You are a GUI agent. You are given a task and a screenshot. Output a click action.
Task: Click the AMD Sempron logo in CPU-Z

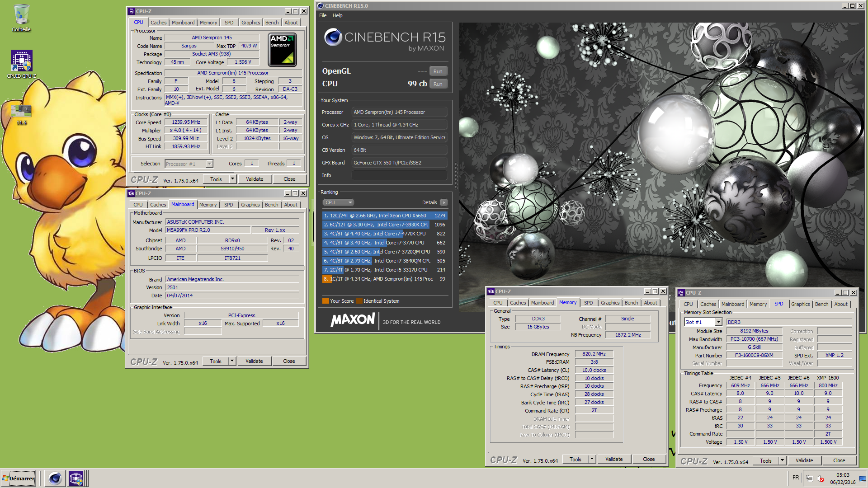(282, 50)
